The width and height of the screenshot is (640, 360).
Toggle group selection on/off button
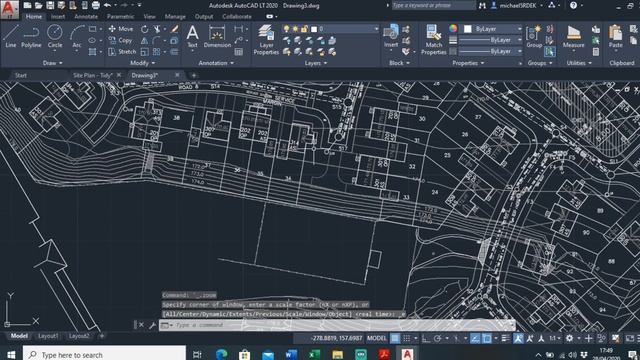tap(549, 52)
